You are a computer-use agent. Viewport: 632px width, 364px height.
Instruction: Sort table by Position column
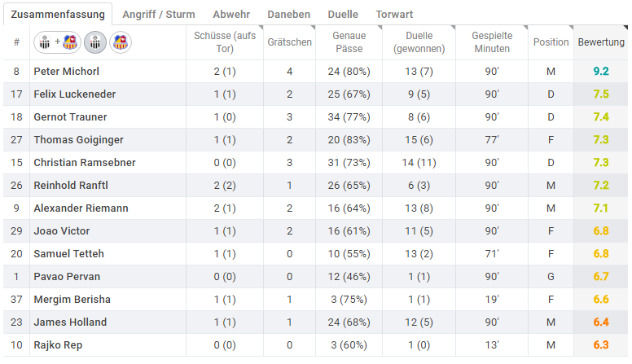coord(551,42)
